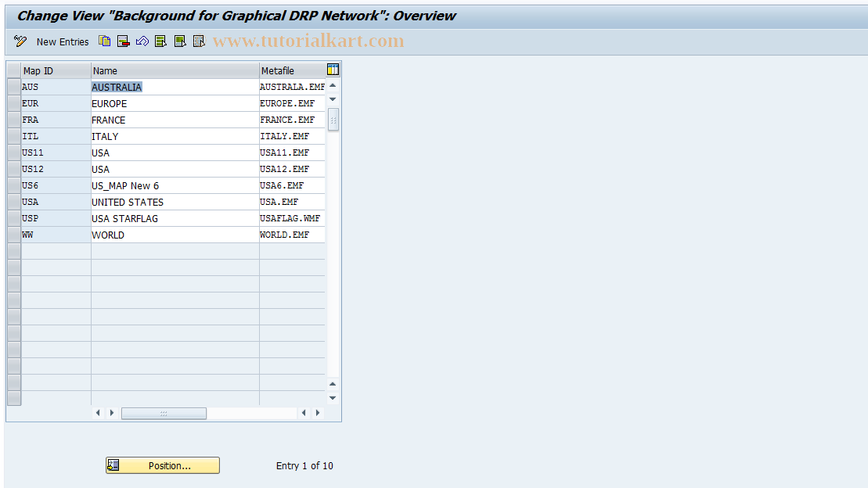Click the display/change toggle pencil icon

click(20, 41)
